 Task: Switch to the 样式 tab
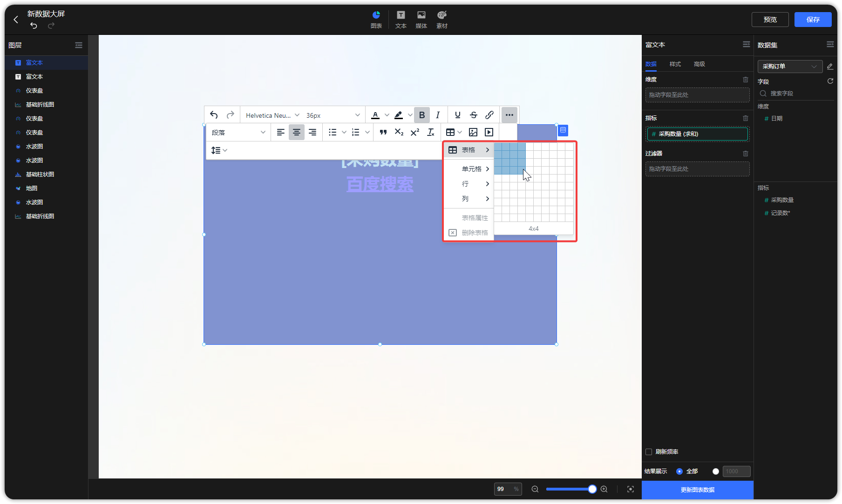click(x=675, y=64)
